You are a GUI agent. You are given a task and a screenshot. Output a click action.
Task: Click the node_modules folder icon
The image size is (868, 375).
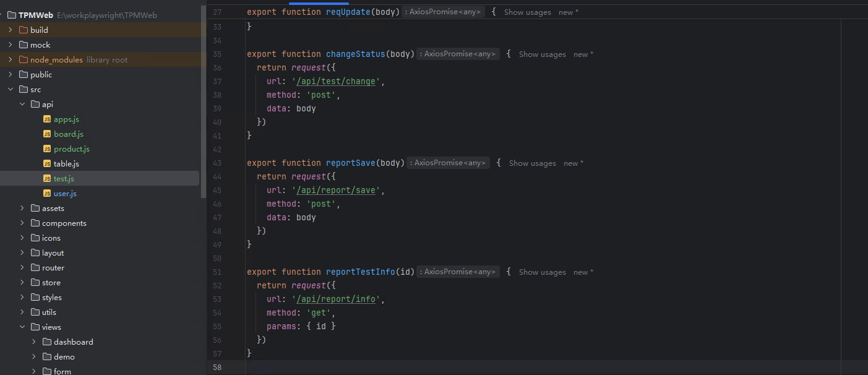click(x=24, y=59)
